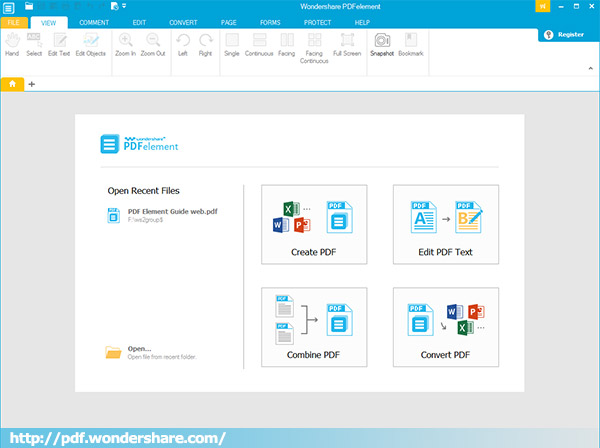Click the Wondershare PDFelement logo
This screenshot has width=600, height=448.
tap(139, 144)
